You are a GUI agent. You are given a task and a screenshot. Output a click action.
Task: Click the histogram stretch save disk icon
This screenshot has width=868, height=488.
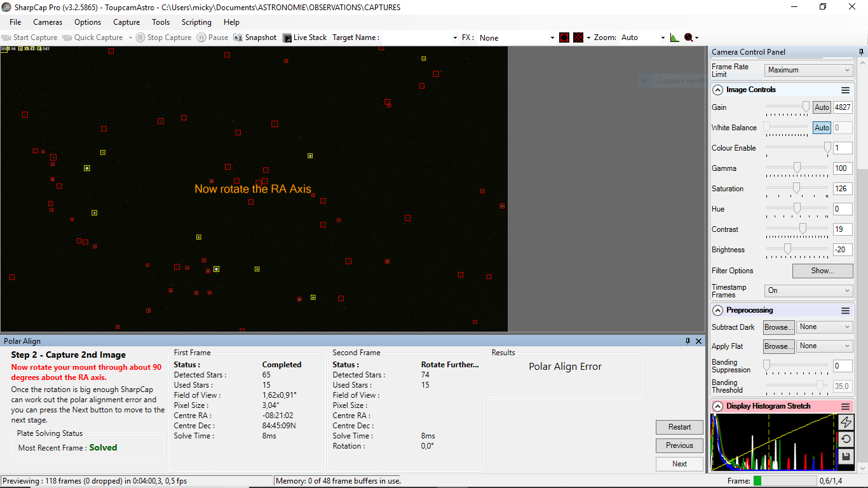tap(846, 456)
